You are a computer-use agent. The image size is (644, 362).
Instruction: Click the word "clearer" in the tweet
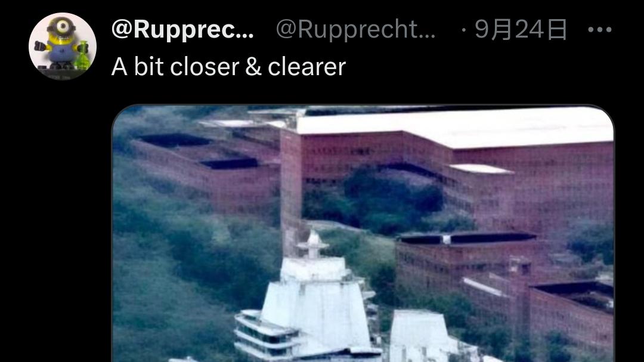[x=307, y=67]
